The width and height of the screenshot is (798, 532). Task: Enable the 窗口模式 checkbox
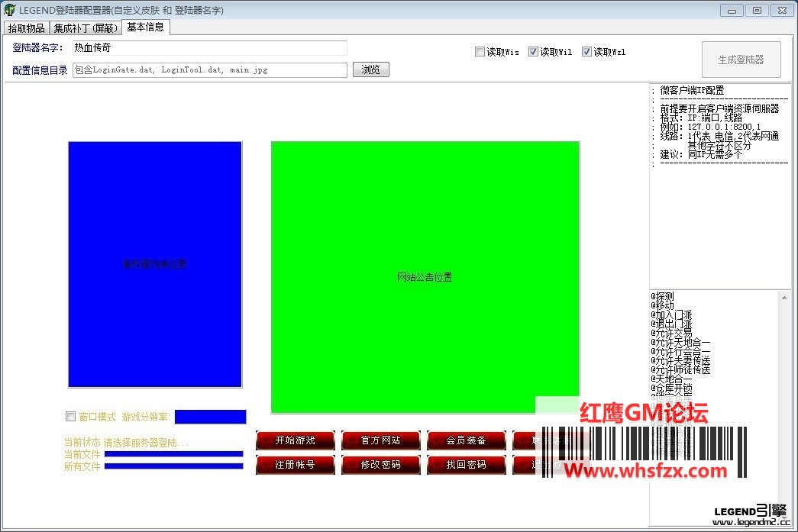pyautogui.click(x=71, y=417)
